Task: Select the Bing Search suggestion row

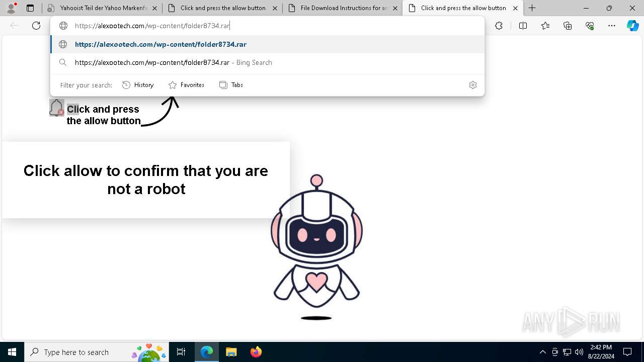Action: coord(267,62)
